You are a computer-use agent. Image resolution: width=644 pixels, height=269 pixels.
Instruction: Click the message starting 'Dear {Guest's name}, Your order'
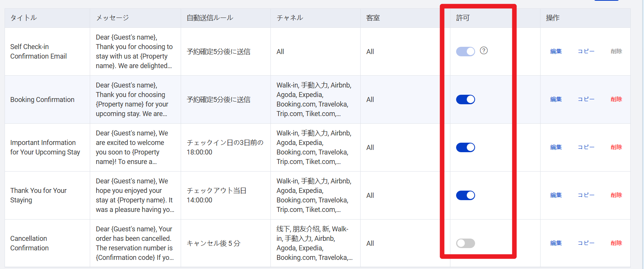135,243
